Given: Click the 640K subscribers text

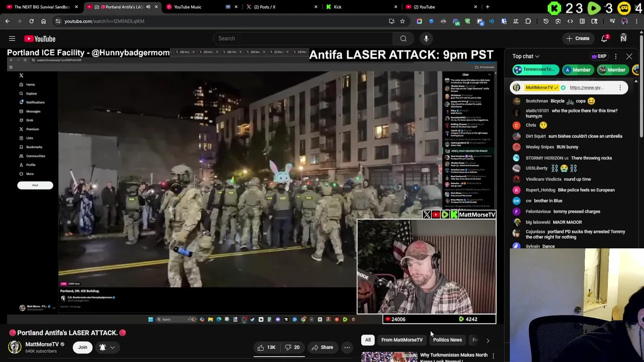Looking at the screenshot, I should (41, 351).
